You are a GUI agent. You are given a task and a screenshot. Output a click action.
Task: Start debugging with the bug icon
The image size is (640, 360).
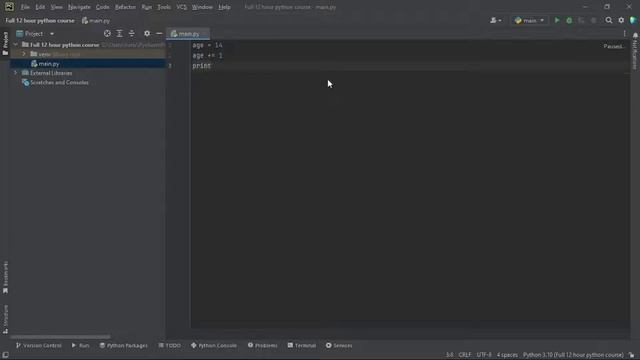(x=569, y=20)
